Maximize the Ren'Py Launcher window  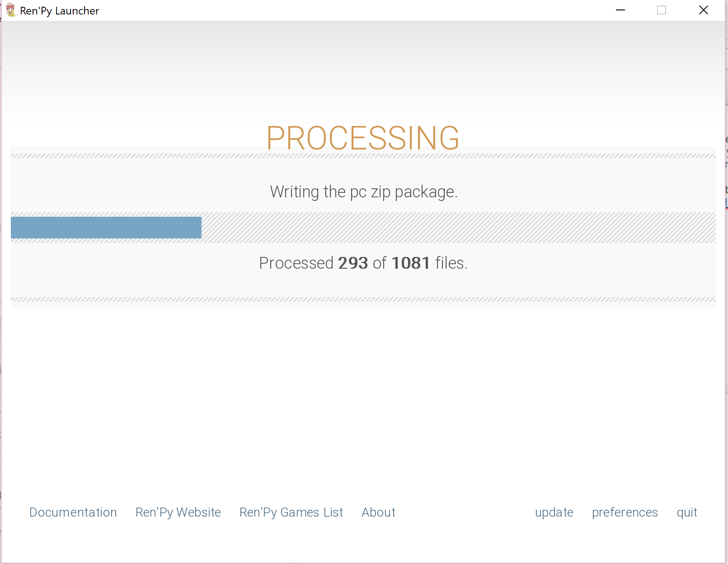pyautogui.click(x=662, y=9)
